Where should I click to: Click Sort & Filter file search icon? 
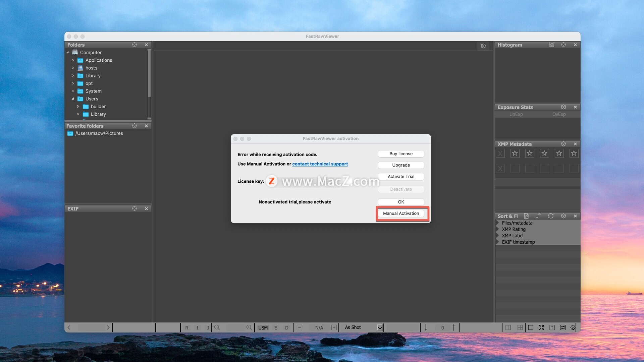(526, 216)
